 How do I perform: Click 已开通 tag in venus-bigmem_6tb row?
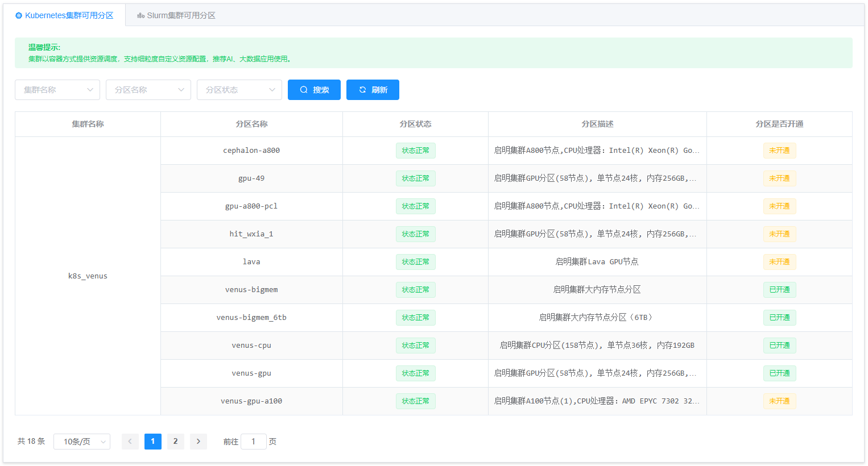point(779,318)
